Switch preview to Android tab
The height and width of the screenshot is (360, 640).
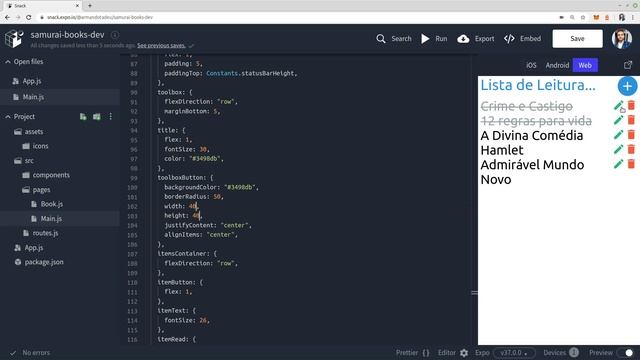pyautogui.click(x=557, y=65)
